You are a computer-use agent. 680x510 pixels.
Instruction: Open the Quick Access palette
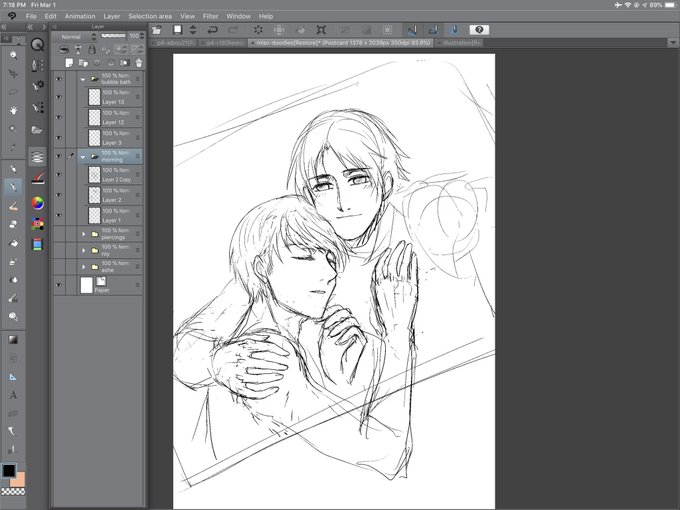coord(38,44)
